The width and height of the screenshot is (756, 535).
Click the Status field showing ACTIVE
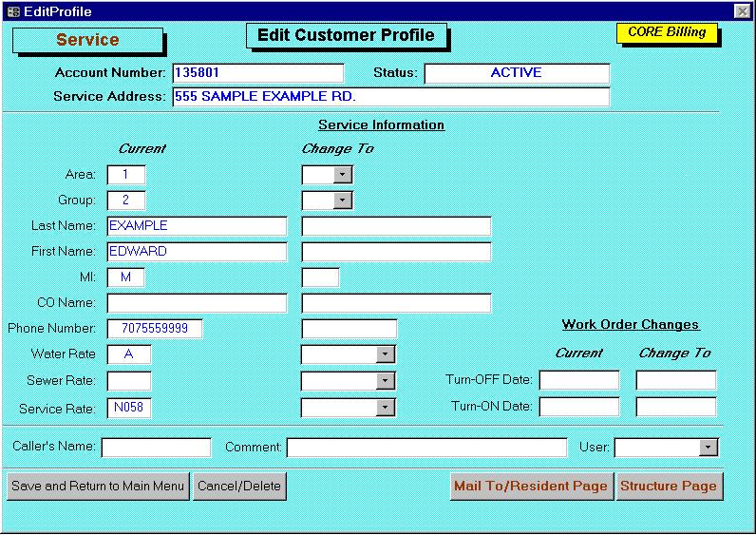click(x=517, y=73)
